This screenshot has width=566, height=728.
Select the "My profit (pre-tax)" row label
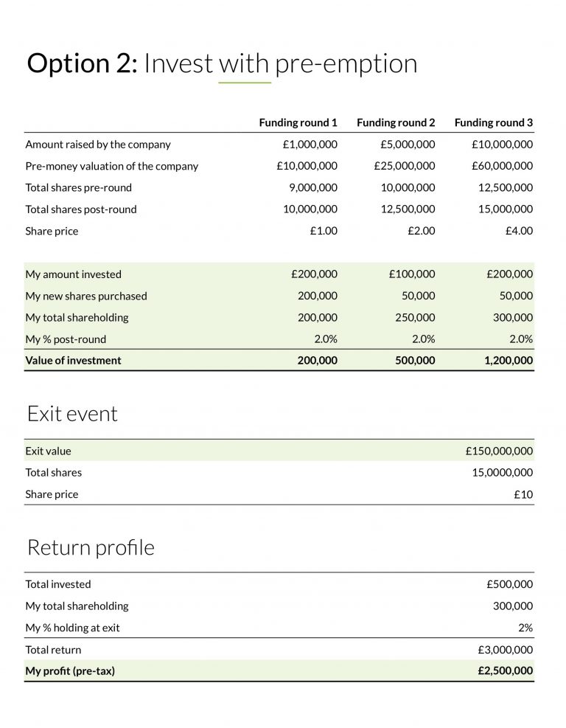coord(70,671)
